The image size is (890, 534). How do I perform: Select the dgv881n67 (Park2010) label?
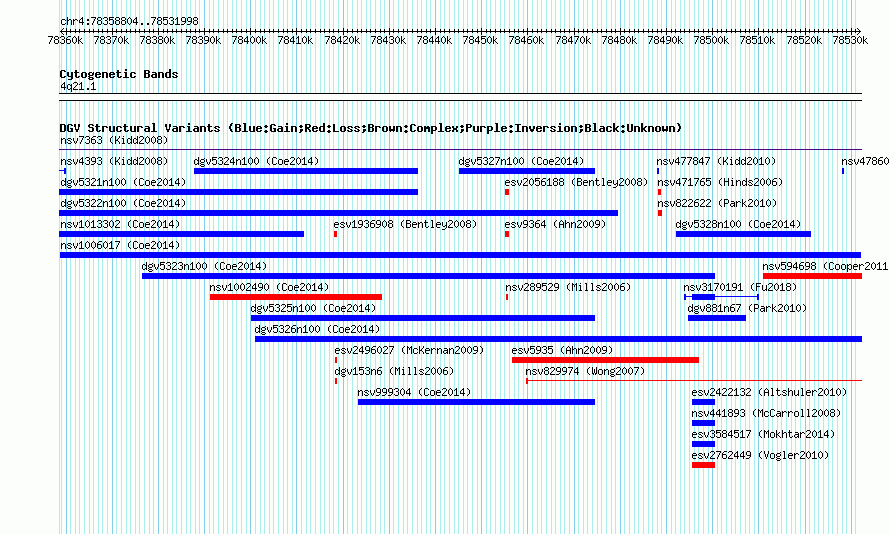tap(747, 308)
